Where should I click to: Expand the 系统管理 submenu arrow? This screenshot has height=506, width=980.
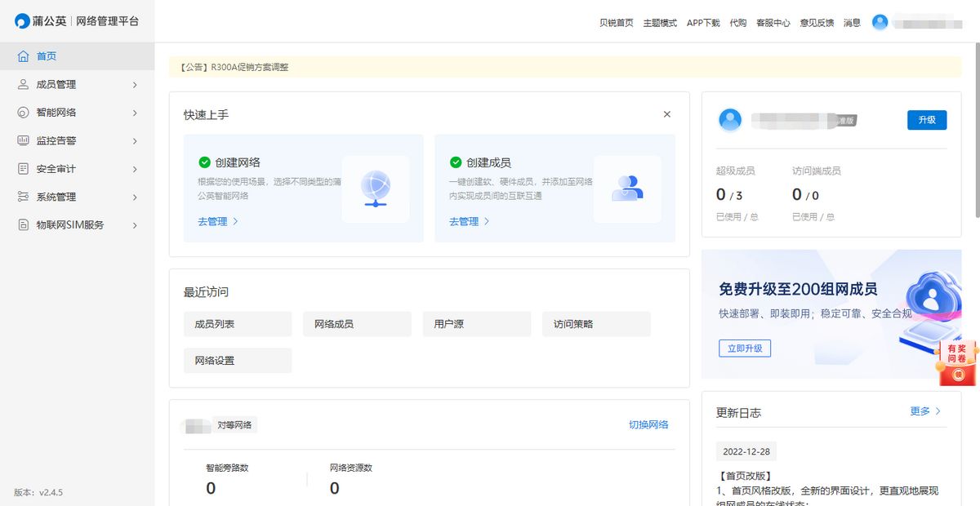135,197
